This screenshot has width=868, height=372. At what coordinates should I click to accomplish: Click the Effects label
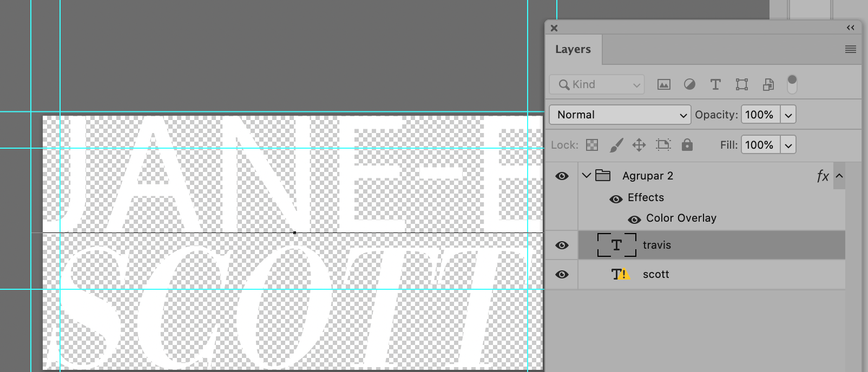pyautogui.click(x=646, y=197)
